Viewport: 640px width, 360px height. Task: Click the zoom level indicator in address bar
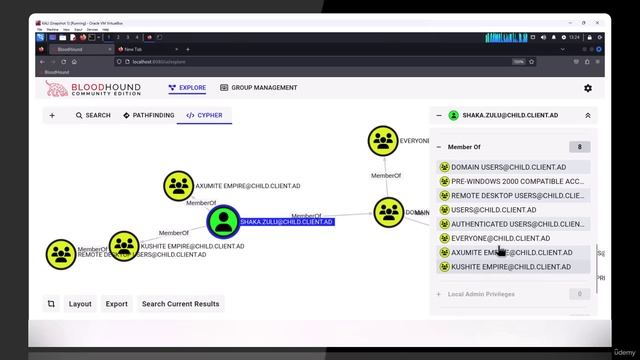[x=518, y=62]
